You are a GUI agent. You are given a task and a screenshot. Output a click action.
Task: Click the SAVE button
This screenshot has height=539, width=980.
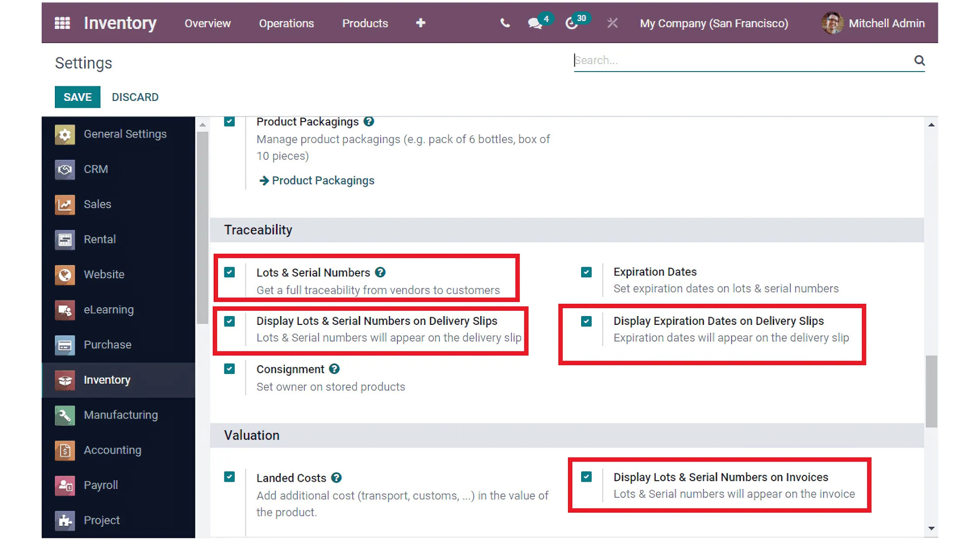(x=77, y=97)
